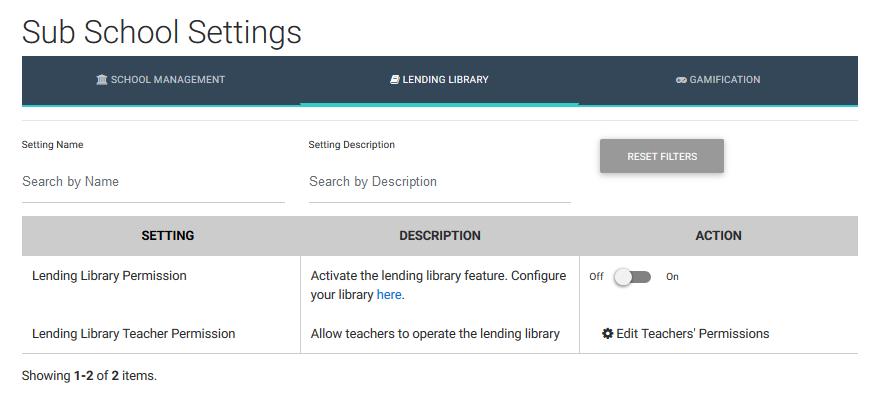The image size is (871, 404).
Task: Open the 'here' library configuration link
Action: (389, 295)
